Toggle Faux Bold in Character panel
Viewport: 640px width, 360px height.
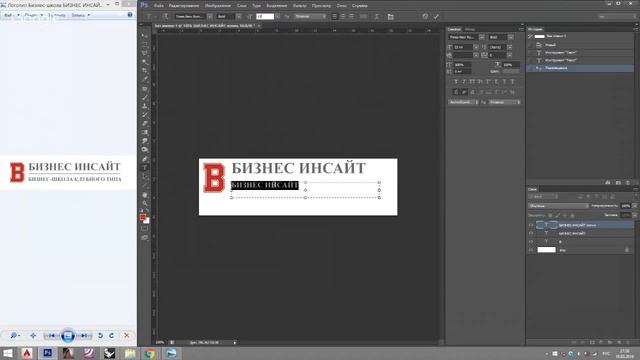[456, 82]
